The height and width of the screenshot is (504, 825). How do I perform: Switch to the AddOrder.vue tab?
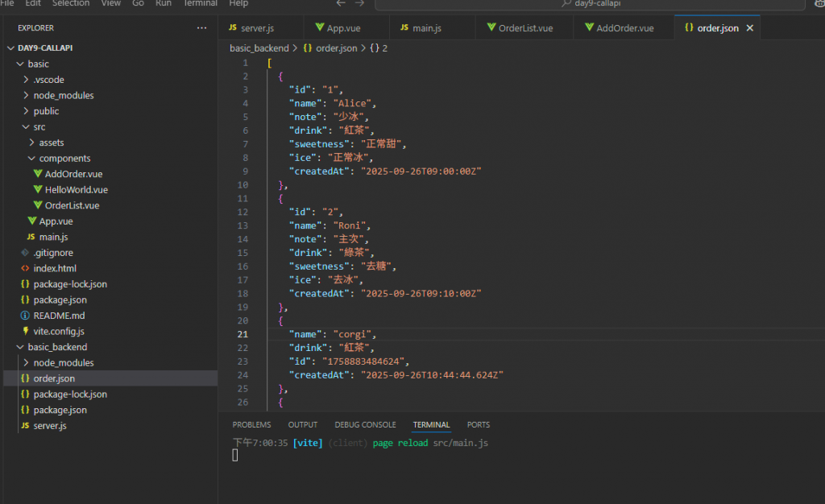(624, 28)
